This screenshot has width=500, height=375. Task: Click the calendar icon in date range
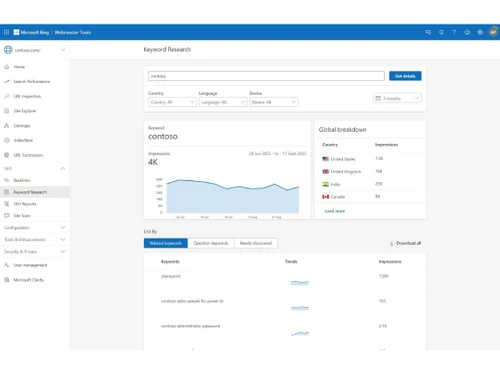[378, 98]
